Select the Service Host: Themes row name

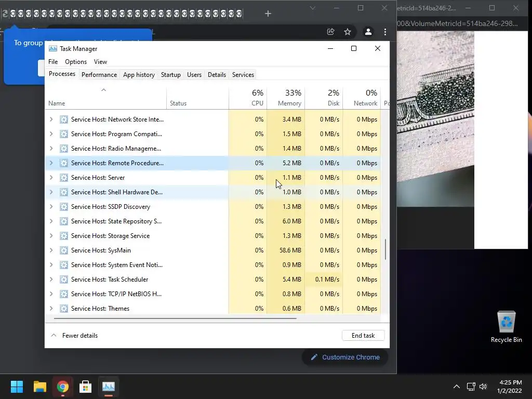(100, 309)
